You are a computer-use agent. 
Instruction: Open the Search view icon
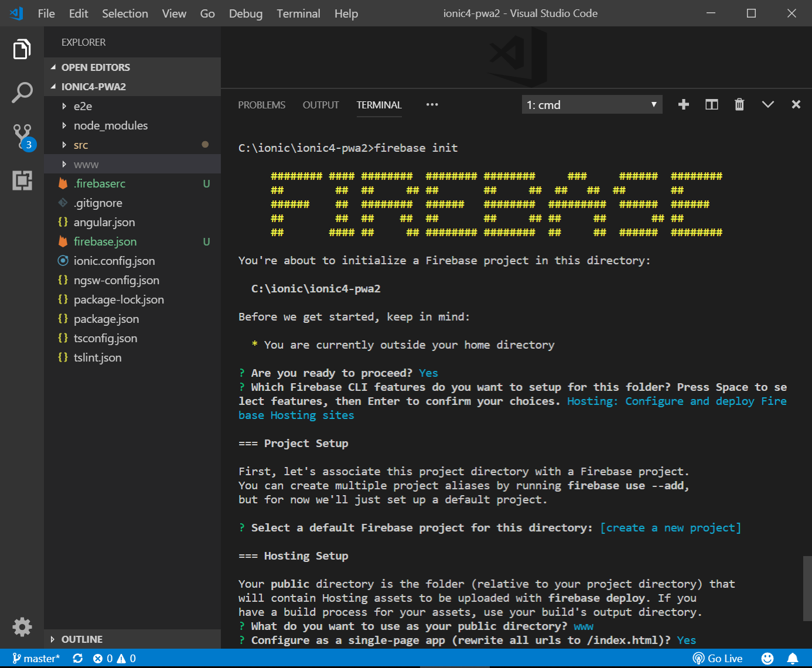[x=22, y=93]
